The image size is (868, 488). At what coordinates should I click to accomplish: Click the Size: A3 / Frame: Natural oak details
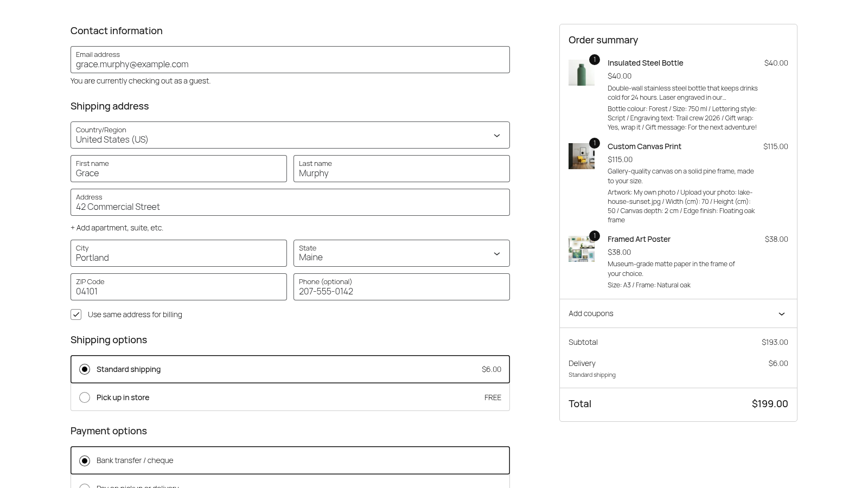coord(649,285)
